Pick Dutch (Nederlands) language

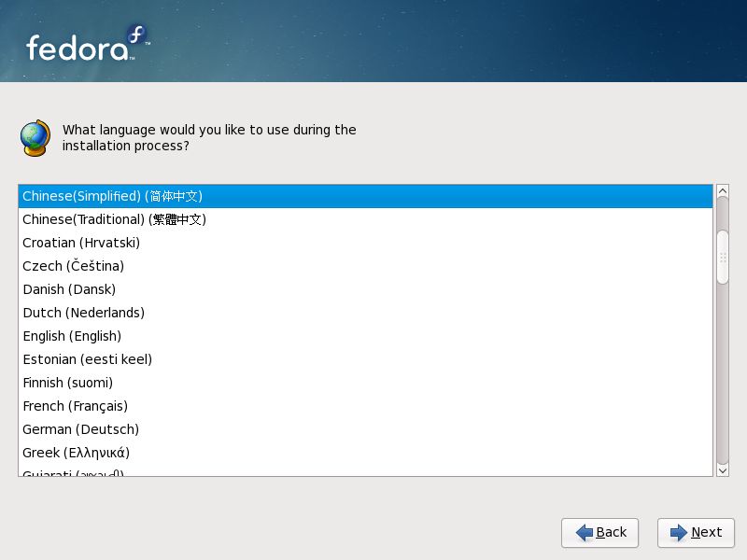point(365,313)
